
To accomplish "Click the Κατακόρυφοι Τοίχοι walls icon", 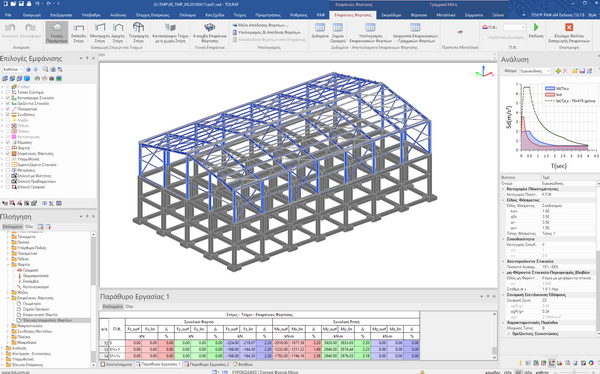I will click(x=170, y=27).
